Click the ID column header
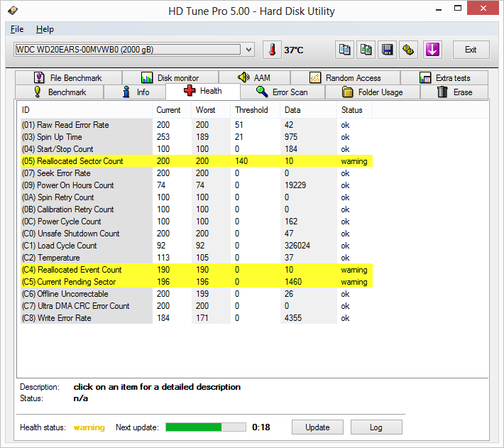 pyautogui.click(x=85, y=110)
